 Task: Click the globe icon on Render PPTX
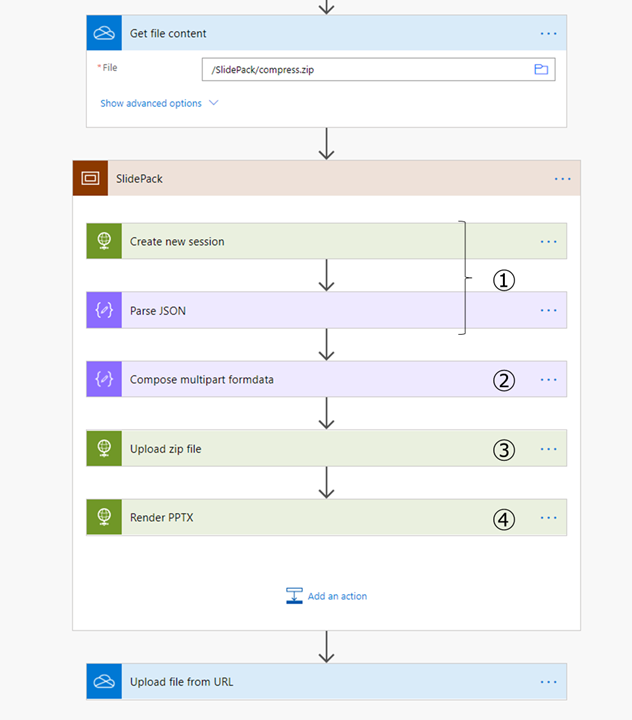104,517
